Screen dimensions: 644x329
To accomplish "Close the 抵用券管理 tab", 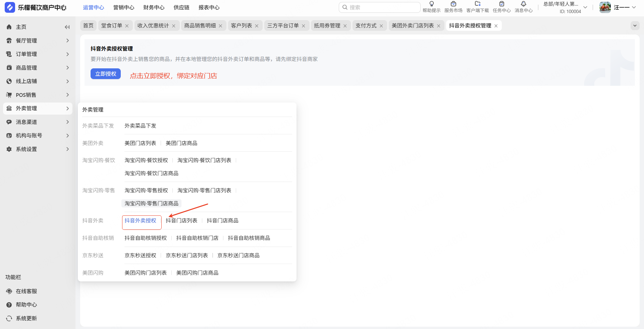I will (345, 26).
